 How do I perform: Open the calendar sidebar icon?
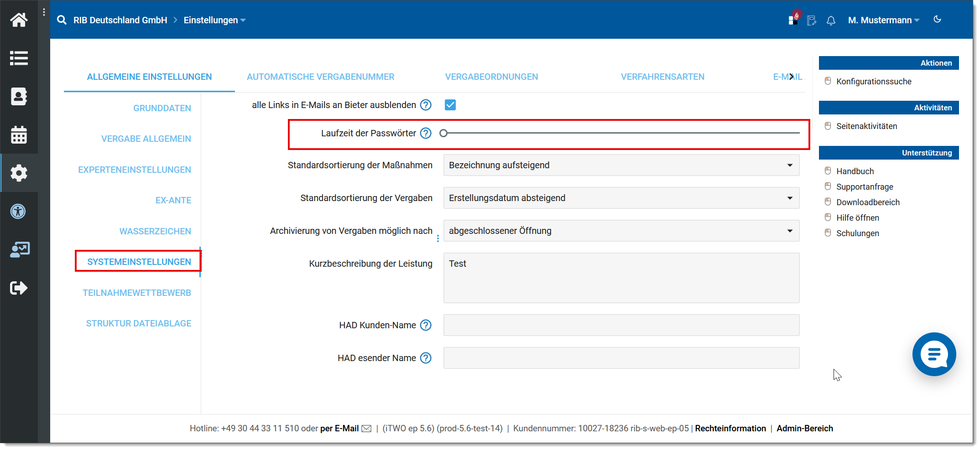click(19, 135)
